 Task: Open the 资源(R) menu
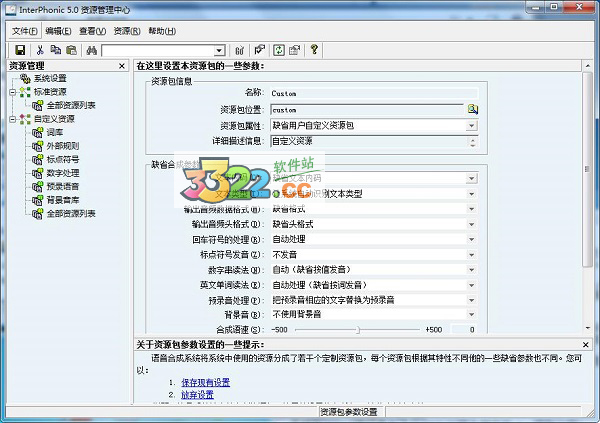pos(127,31)
